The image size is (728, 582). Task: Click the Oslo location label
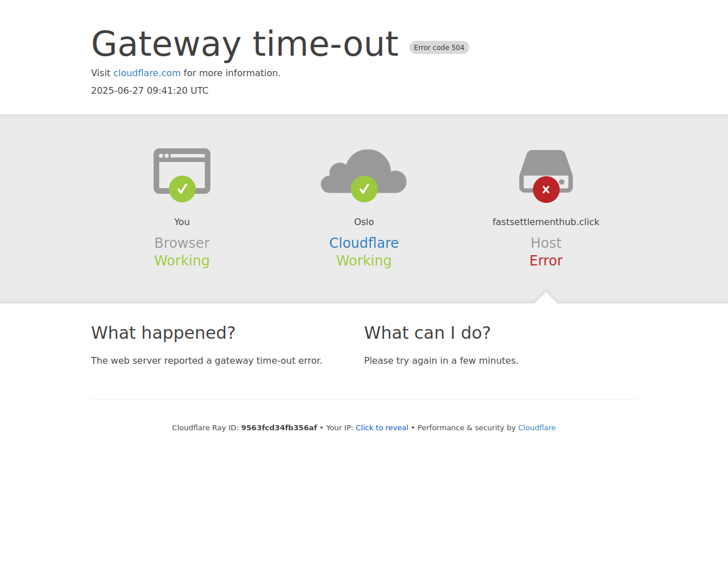(x=364, y=222)
